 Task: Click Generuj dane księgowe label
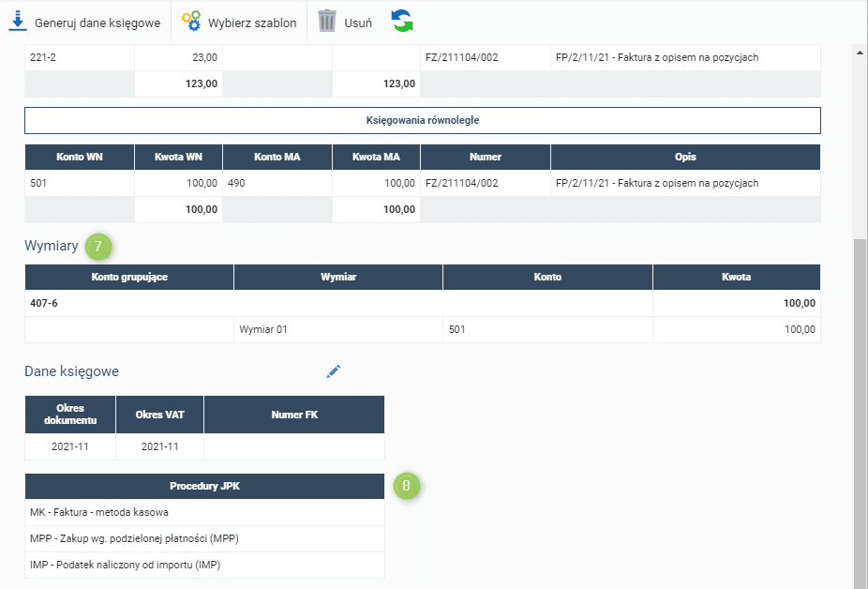97,23
